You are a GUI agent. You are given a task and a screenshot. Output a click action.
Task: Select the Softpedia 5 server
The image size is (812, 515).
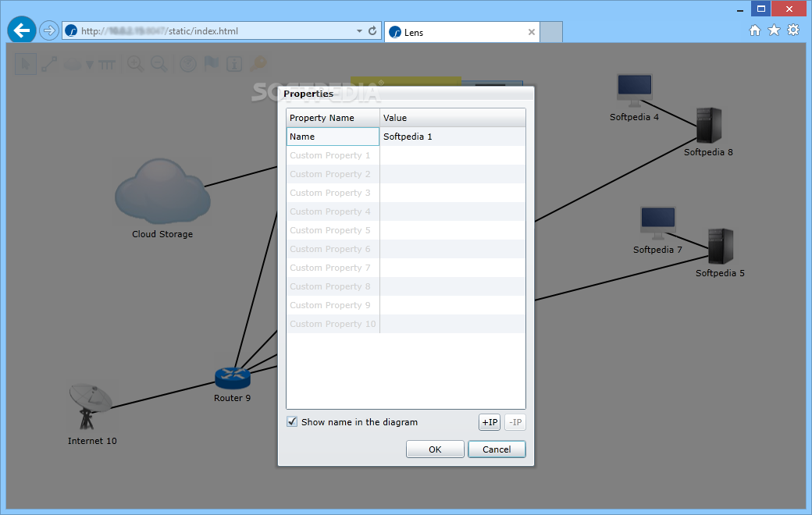tap(721, 246)
